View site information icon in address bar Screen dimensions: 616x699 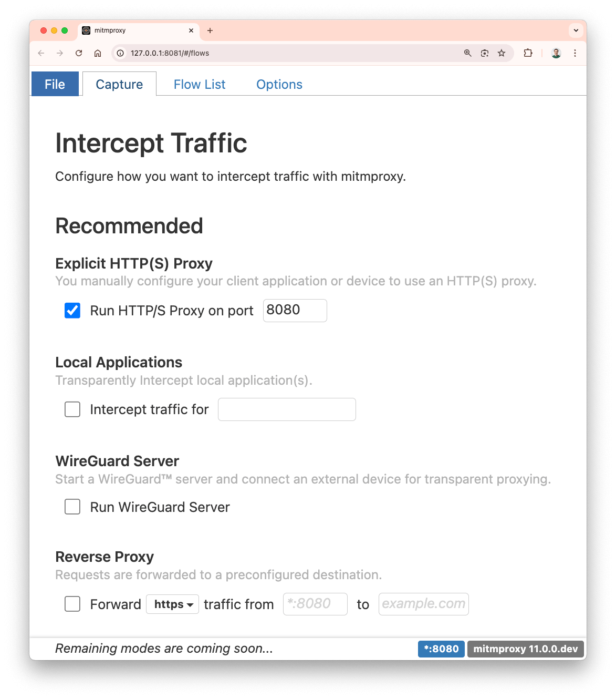pos(120,53)
